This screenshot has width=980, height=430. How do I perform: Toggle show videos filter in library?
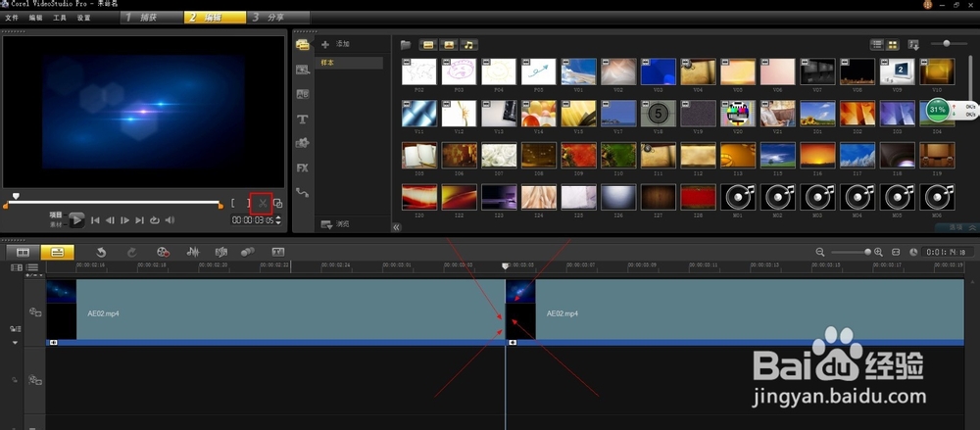428,44
